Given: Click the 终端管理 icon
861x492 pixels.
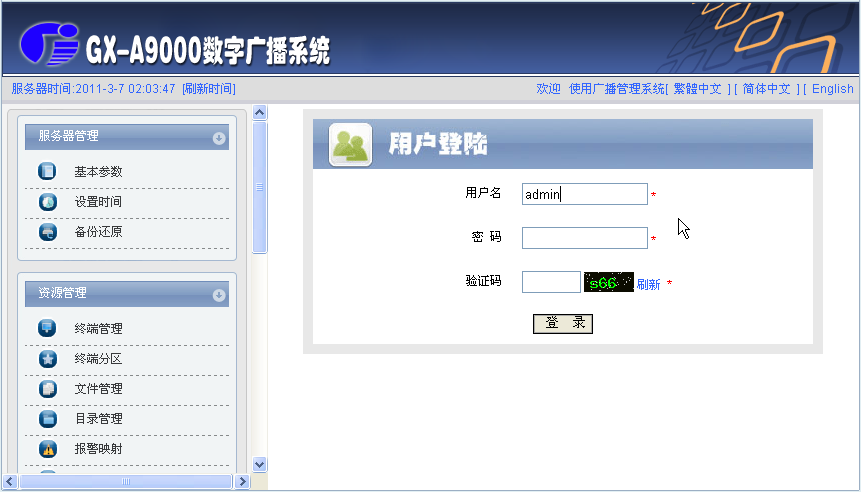Looking at the screenshot, I should click(48, 328).
